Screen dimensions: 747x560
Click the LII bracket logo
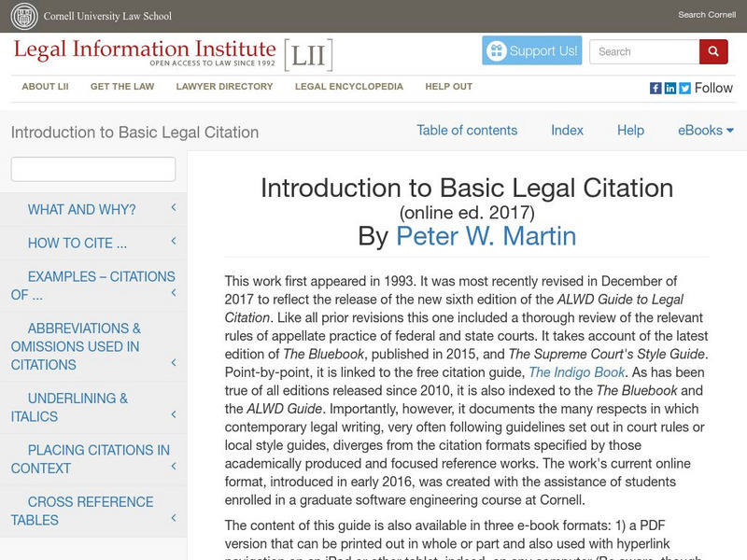point(309,55)
